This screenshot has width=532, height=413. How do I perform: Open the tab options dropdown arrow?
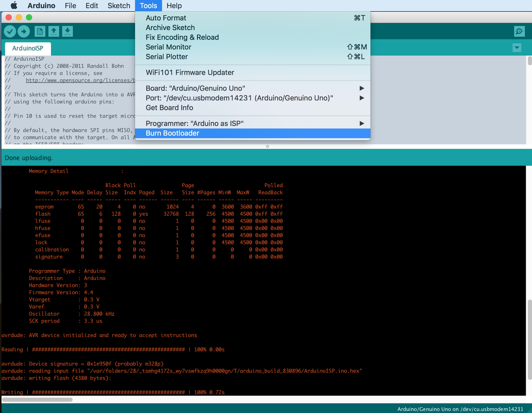coord(517,48)
